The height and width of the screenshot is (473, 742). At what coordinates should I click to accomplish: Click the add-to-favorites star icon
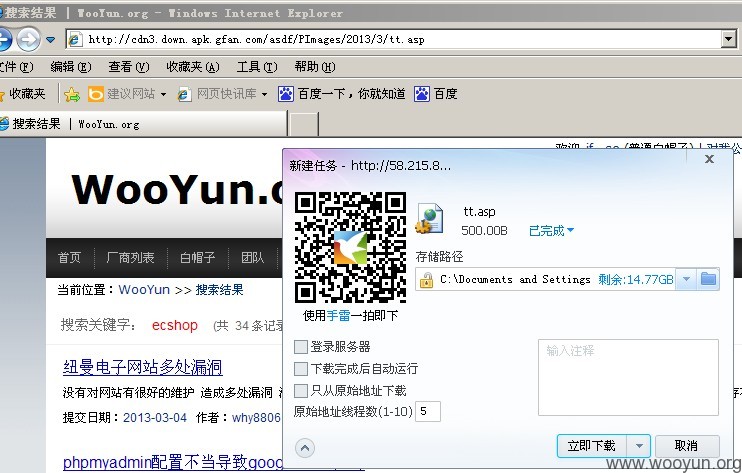72,95
